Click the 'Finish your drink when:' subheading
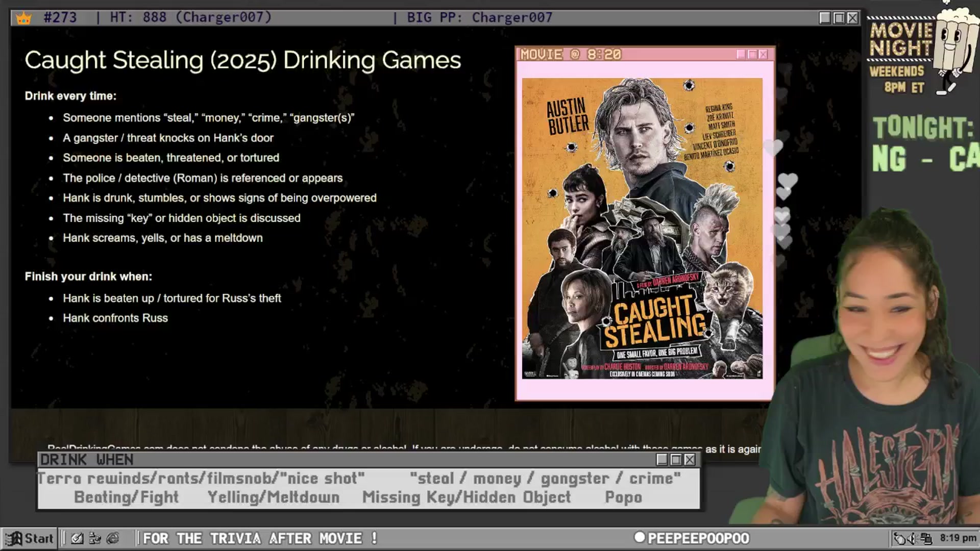This screenshot has height=551, width=980. [88, 277]
